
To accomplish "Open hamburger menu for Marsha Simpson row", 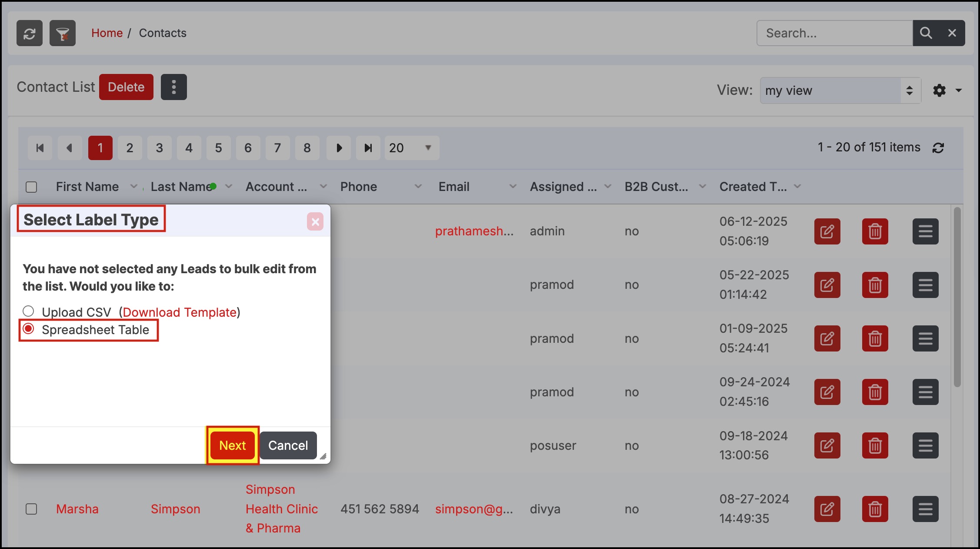I will pos(925,509).
